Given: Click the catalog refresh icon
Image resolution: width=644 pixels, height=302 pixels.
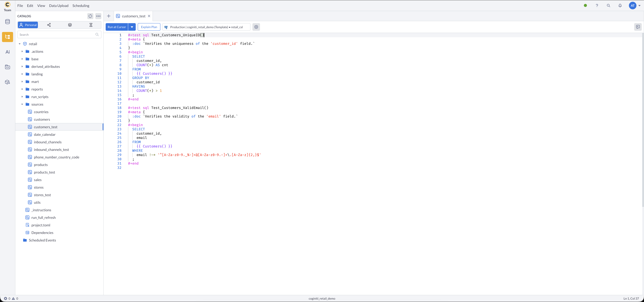Looking at the screenshot, I should click(x=90, y=16).
